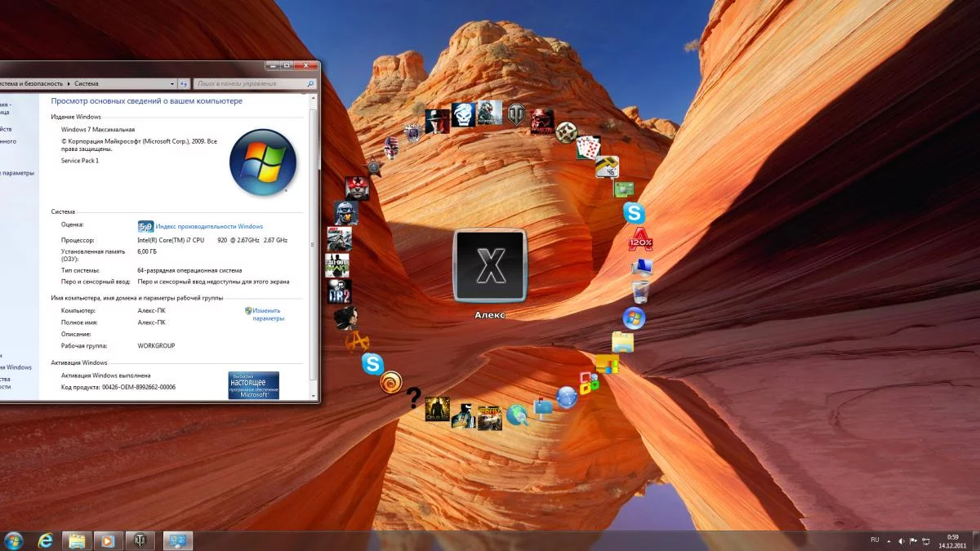
Task: Open the Windows Start menu orb
Action: coord(14,540)
